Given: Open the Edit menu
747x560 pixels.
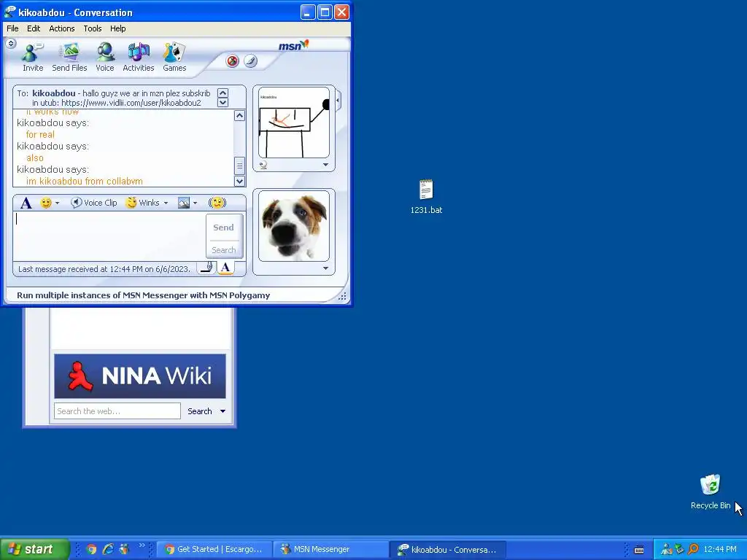Looking at the screenshot, I should coord(34,28).
